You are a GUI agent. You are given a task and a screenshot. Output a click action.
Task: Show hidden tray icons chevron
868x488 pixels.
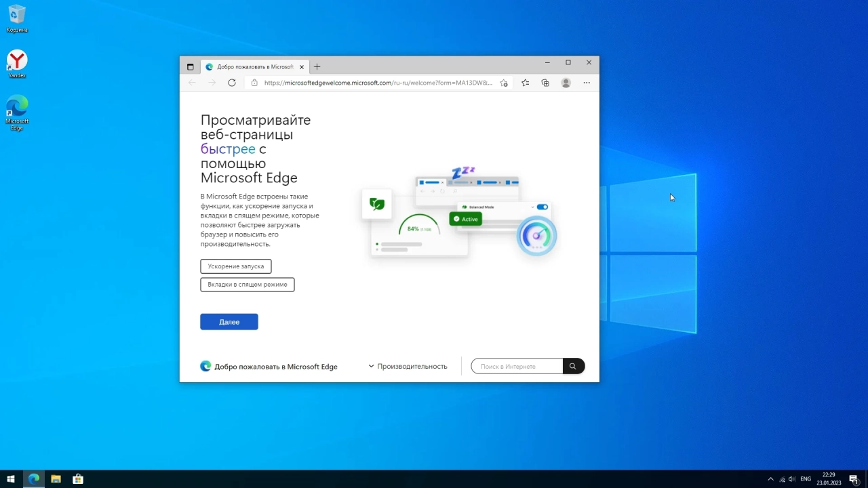tap(770, 479)
